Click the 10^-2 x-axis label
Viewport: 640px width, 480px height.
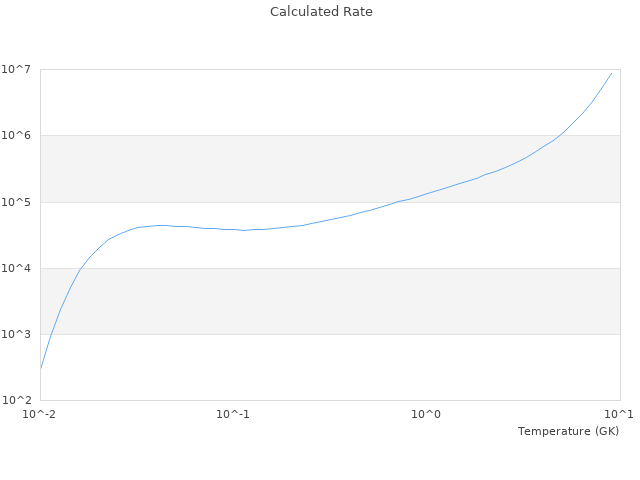point(40,414)
